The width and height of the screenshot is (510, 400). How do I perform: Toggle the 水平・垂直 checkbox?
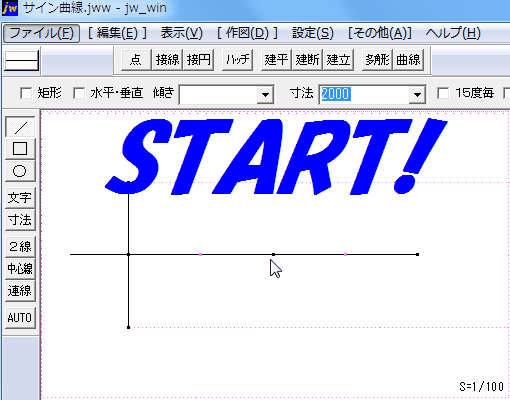79,93
